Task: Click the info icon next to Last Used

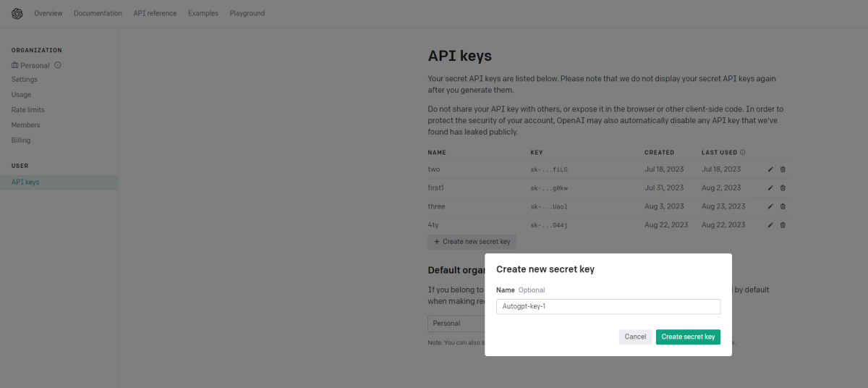Action: [743, 153]
